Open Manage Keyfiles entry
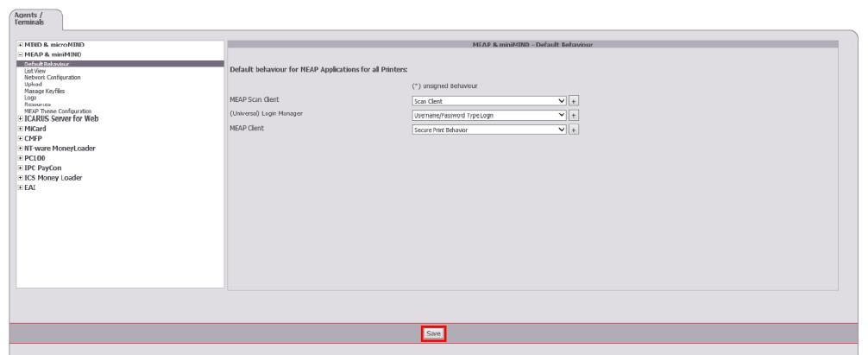The height and width of the screenshot is (355, 868). pos(44,91)
